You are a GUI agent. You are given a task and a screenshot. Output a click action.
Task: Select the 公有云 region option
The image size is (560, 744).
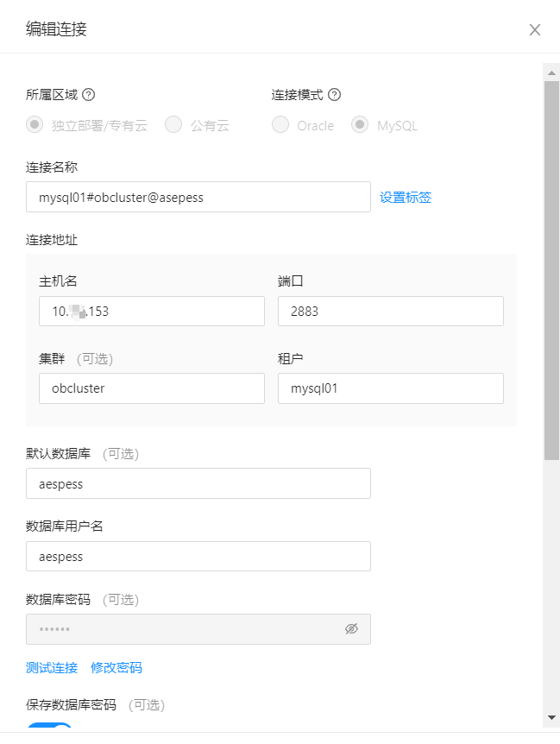click(x=173, y=124)
